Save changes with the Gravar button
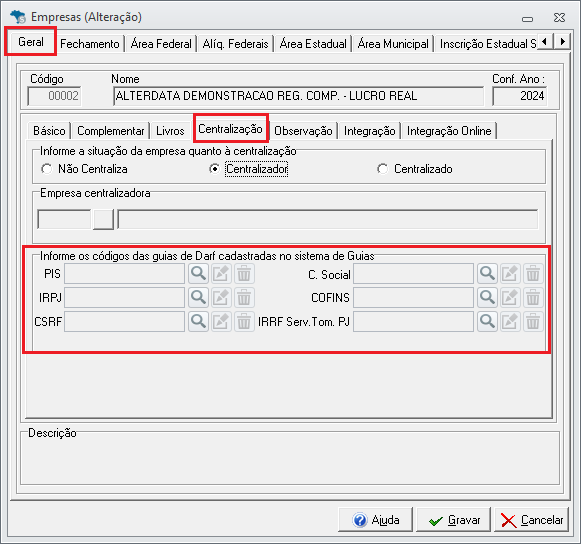 [x=454, y=520]
